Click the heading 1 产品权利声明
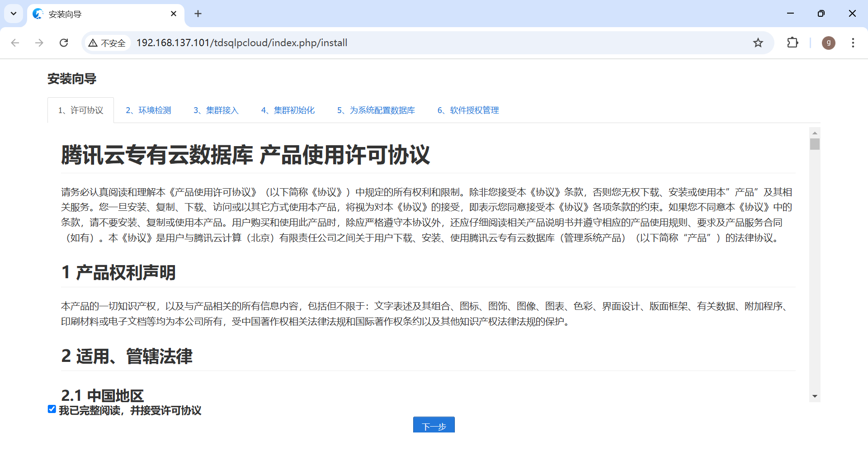Screen dimensions: 868x456 pos(118,272)
